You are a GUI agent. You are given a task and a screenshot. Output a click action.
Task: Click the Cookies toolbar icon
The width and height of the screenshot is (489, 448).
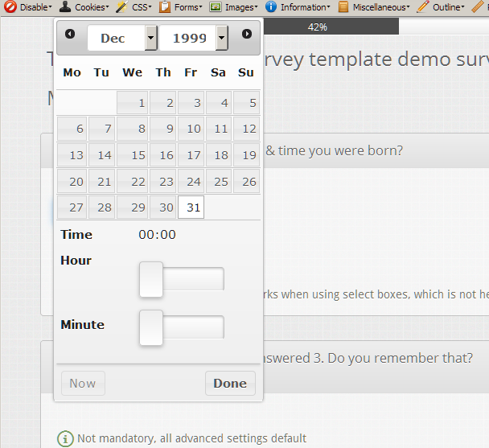[65, 7]
